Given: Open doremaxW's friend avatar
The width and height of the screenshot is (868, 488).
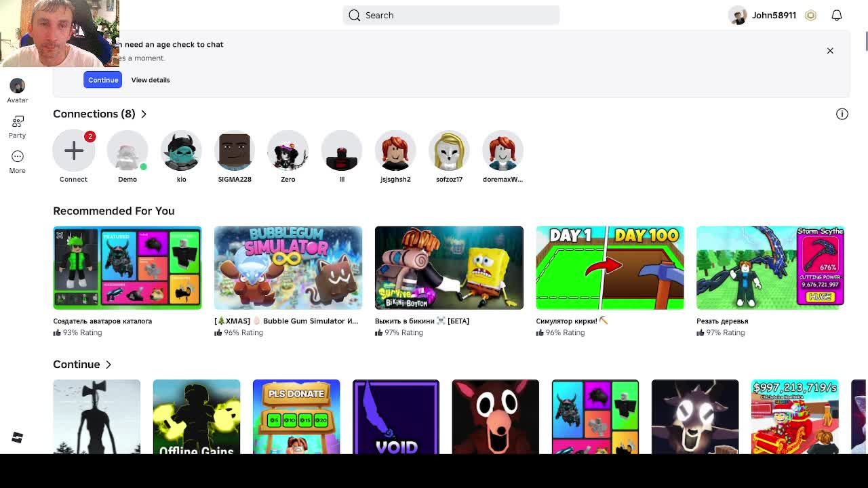Looking at the screenshot, I should [502, 150].
